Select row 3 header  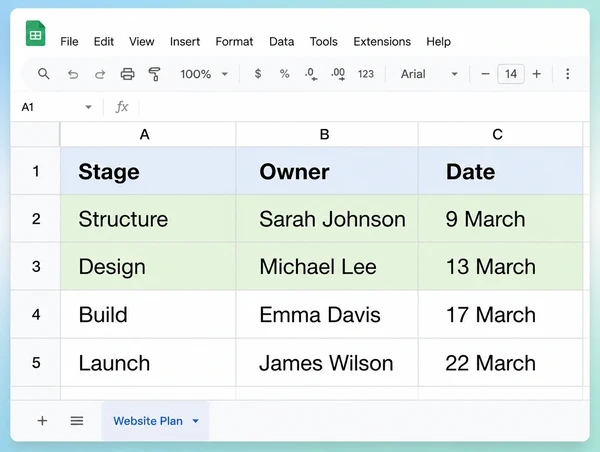point(35,266)
